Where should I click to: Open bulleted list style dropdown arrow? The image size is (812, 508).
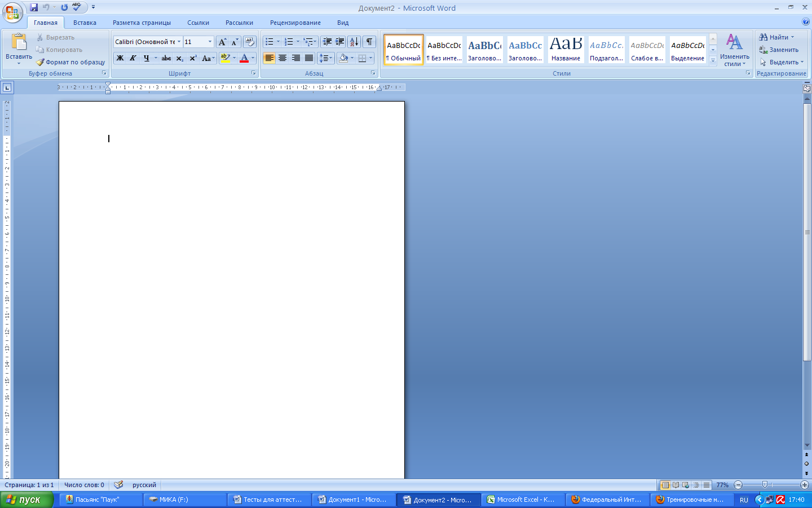tap(278, 42)
